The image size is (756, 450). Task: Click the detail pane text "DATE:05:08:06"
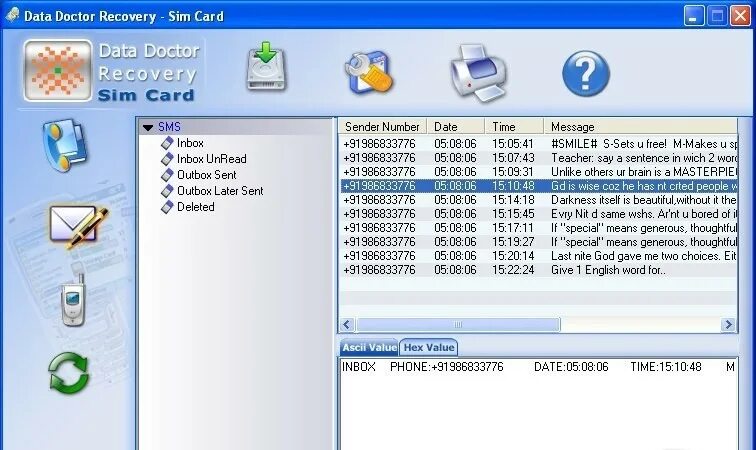(571, 367)
